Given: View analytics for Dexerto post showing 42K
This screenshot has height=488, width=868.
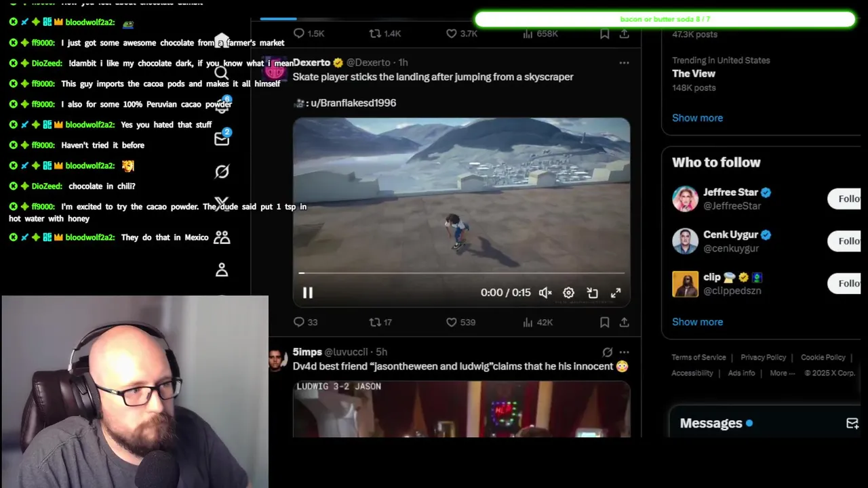Looking at the screenshot, I should coord(538,323).
